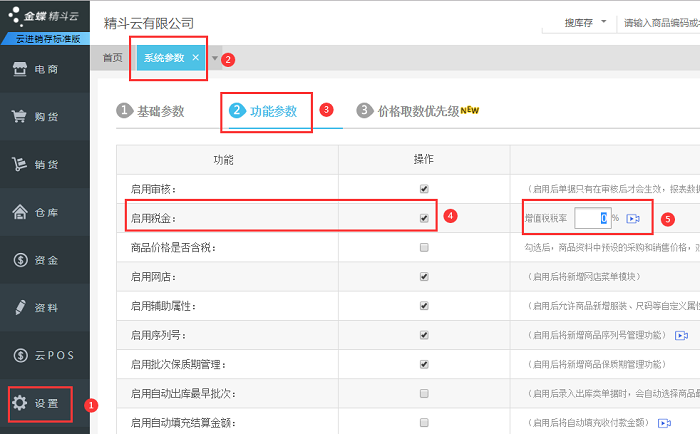
Task: Enable 商品价格是否含税 checkbox
Action: [424, 247]
